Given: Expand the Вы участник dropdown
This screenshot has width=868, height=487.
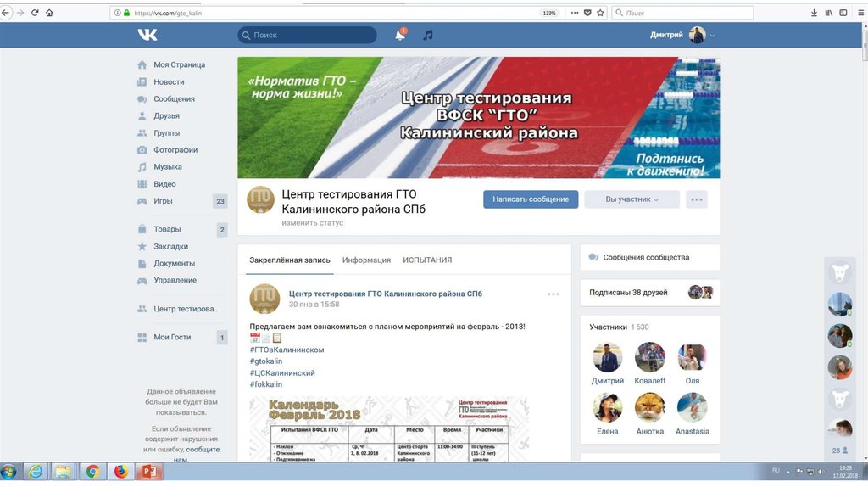Looking at the screenshot, I should [x=632, y=199].
